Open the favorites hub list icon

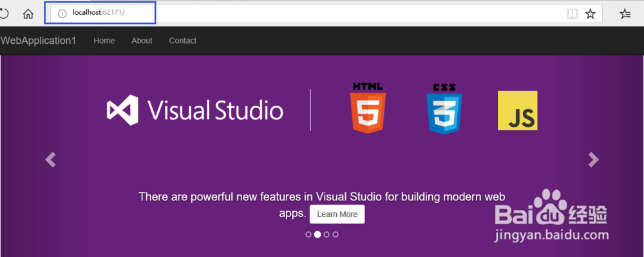point(625,14)
